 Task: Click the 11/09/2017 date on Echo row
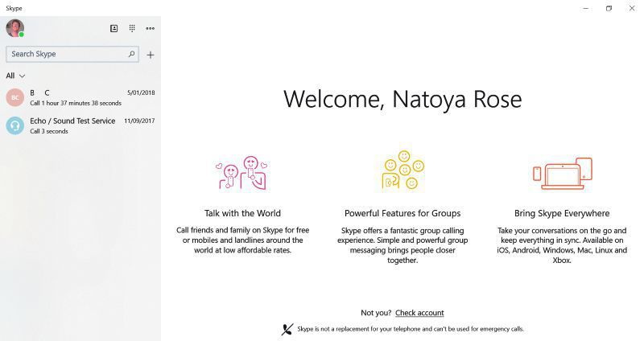(139, 121)
